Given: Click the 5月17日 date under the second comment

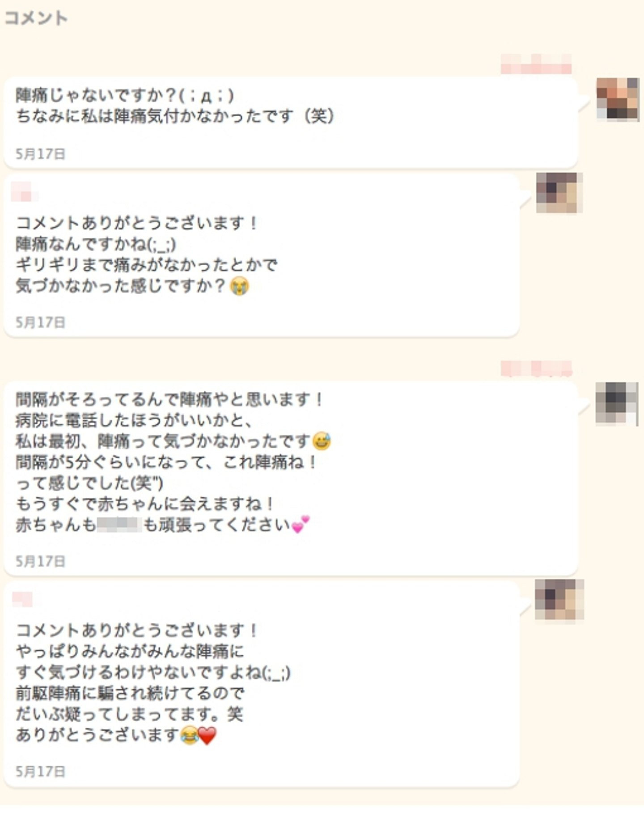Looking at the screenshot, I should (x=41, y=561).
